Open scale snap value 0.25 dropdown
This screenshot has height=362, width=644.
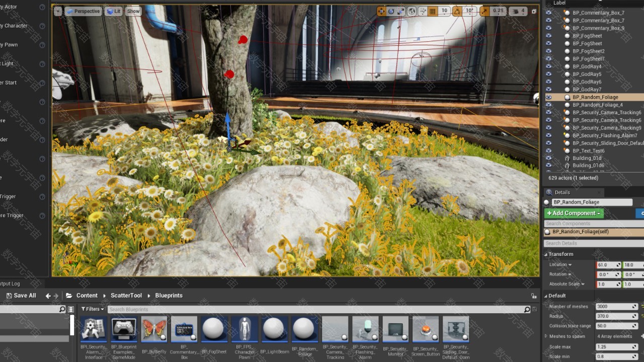[498, 11]
